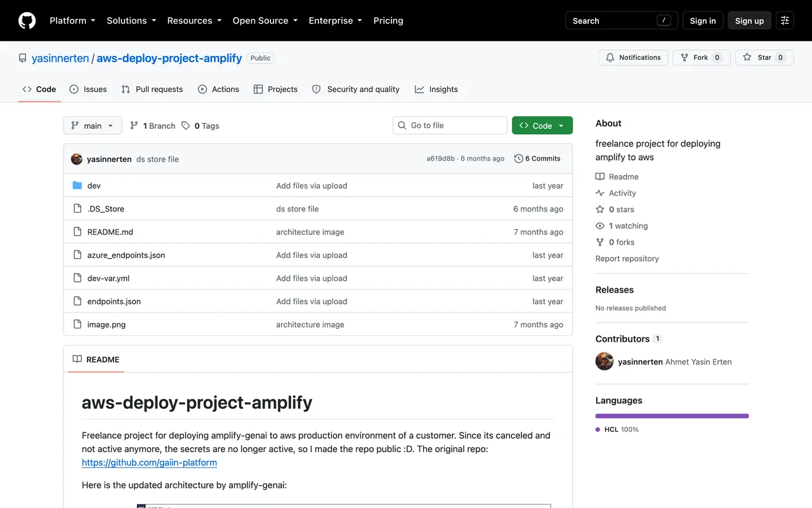Click the commit author avatar for yasinnerten
Viewport: 812px width, 508px height.
pos(77,159)
